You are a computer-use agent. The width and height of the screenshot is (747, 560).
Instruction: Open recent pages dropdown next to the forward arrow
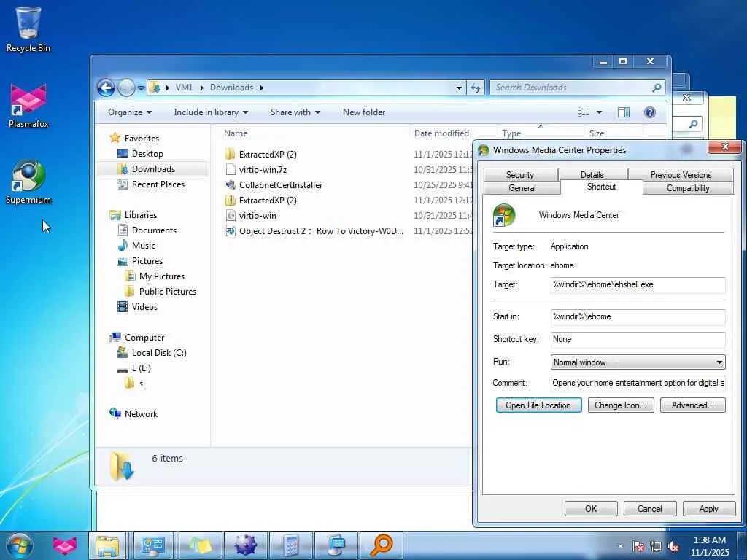coord(141,88)
